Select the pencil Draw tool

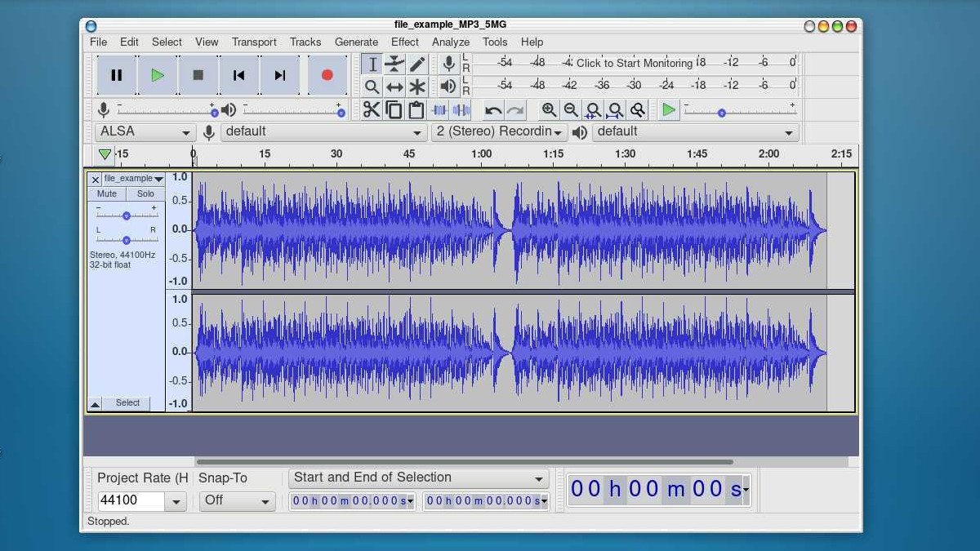click(x=417, y=64)
